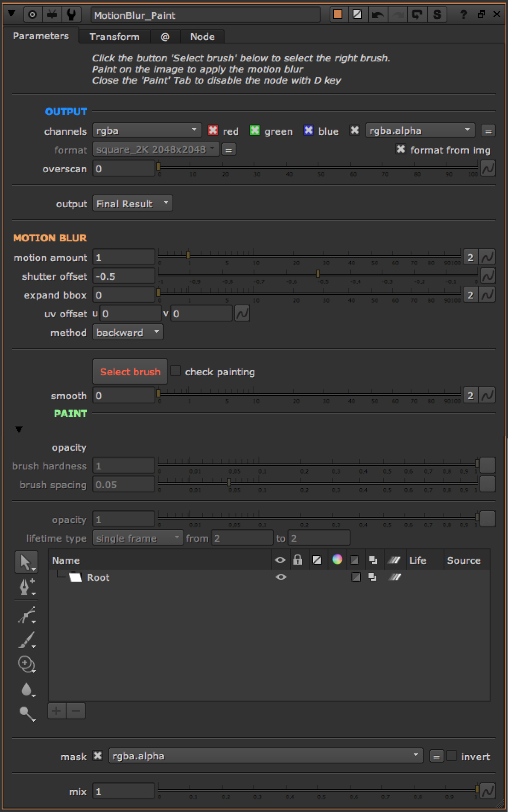
Task: Select the arrow Select tool
Action: (x=26, y=562)
